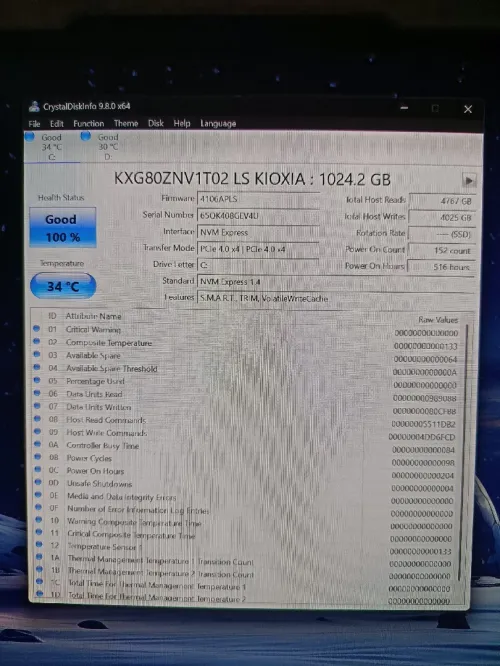The height and width of the screenshot is (666, 500).
Task: Click the Features field
Action: pos(335,298)
